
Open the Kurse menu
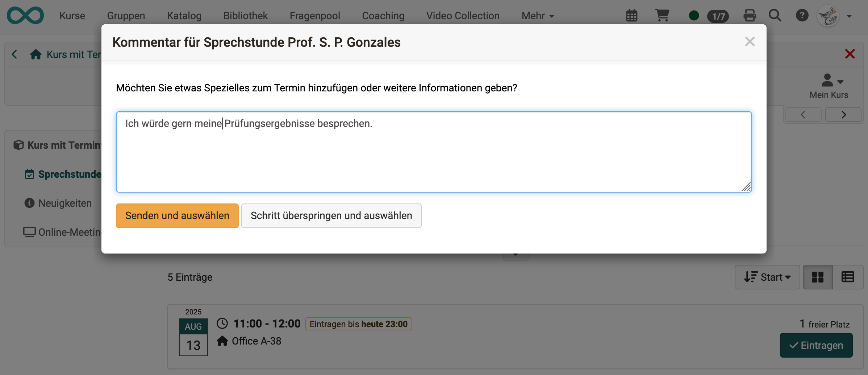[72, 16]
